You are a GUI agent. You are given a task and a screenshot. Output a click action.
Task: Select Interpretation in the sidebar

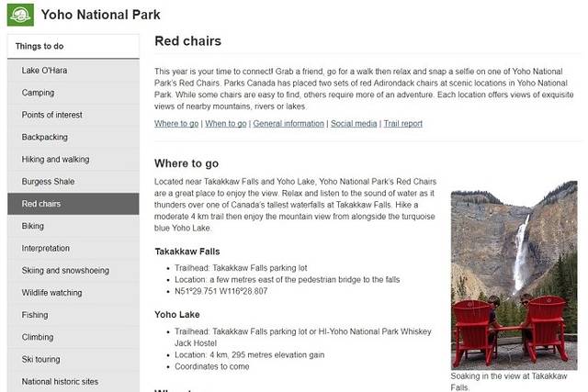pos(45,248)
